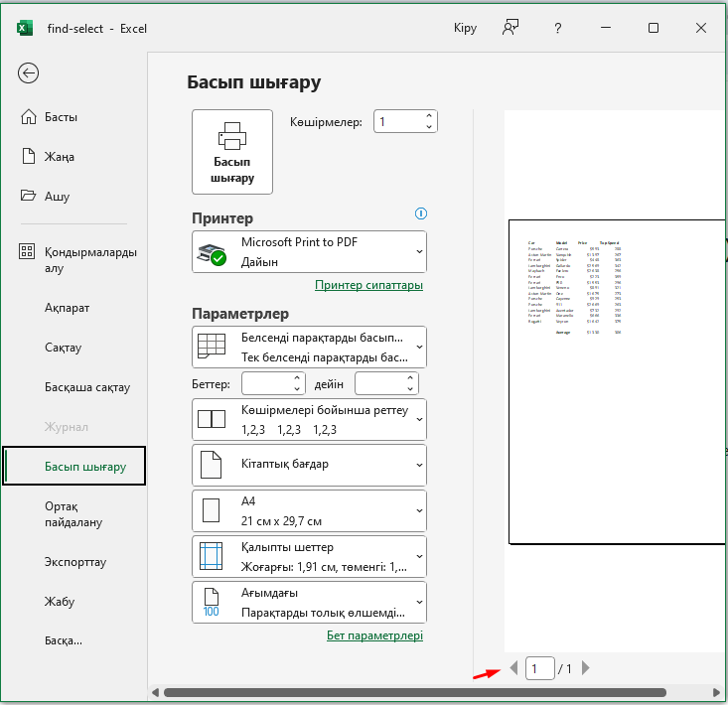Click the printer icon with green check

click(x=212, y=254)
